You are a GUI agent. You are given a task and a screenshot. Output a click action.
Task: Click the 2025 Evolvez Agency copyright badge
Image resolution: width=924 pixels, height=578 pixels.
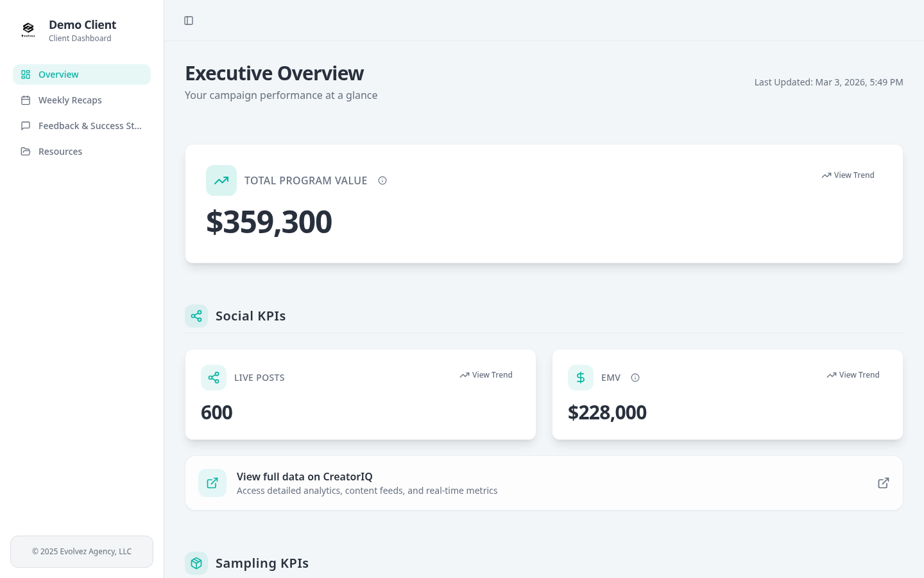(81, 551)
